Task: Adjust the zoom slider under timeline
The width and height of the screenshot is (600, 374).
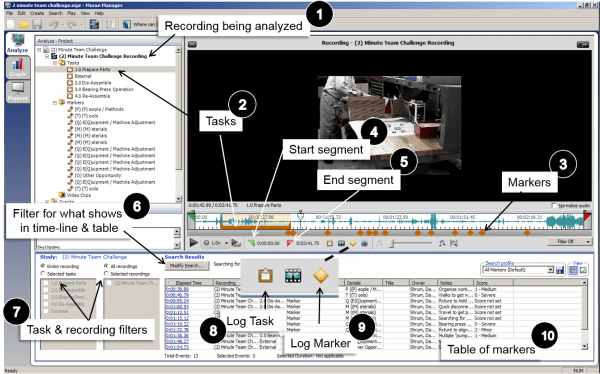Action: [411, 243]
